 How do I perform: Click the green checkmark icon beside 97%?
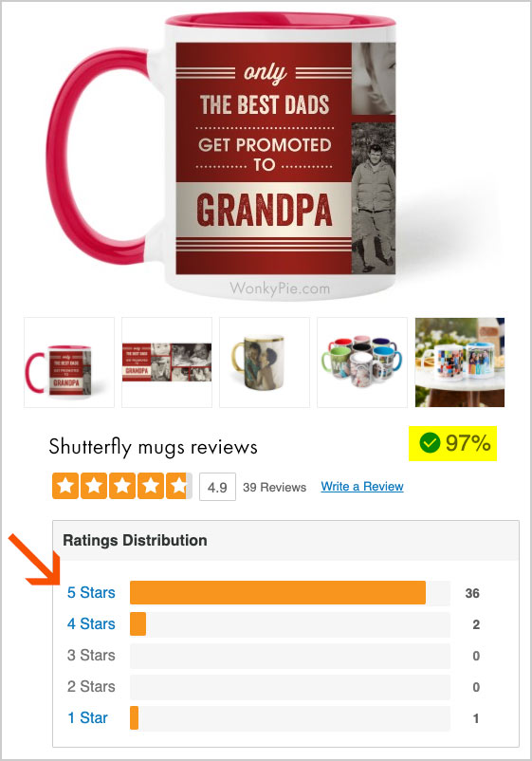(x=430, y=442)
